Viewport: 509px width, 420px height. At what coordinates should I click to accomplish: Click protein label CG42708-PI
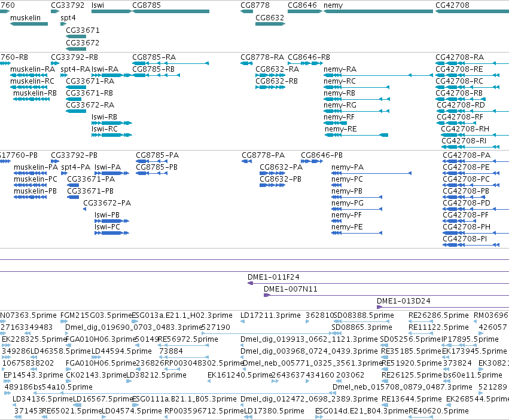(x=465, y=239)
